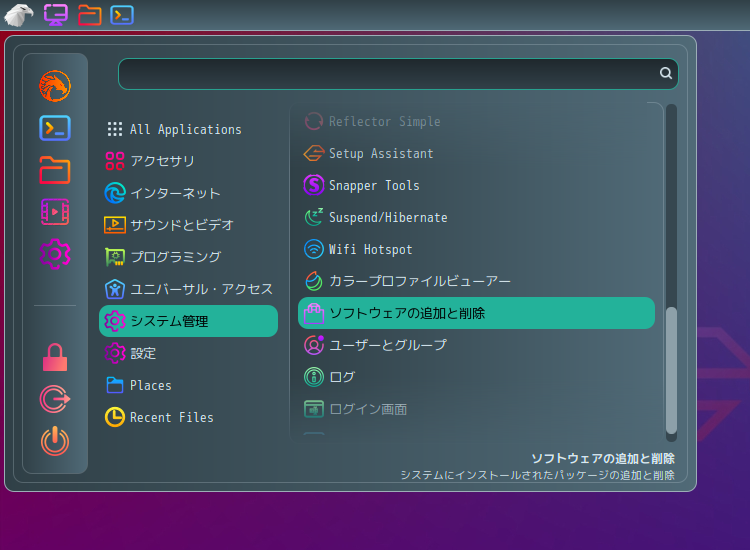Open the Firedragon browser favorite
750x550 pixels.
[x=55, y=86]
